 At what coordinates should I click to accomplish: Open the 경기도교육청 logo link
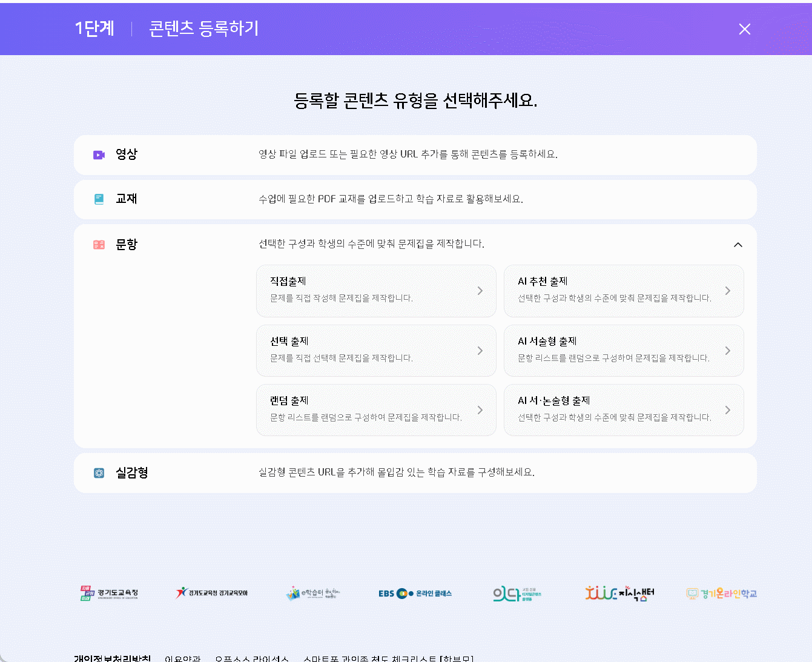tap(110, 593)
